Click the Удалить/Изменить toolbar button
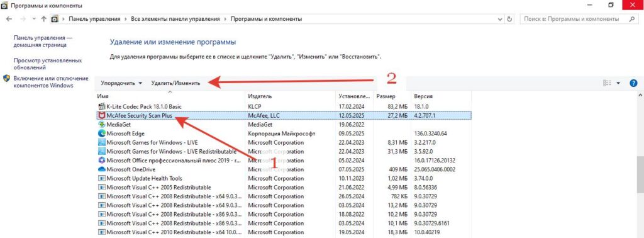The image size is (644, 238). (x=175, y=83)
